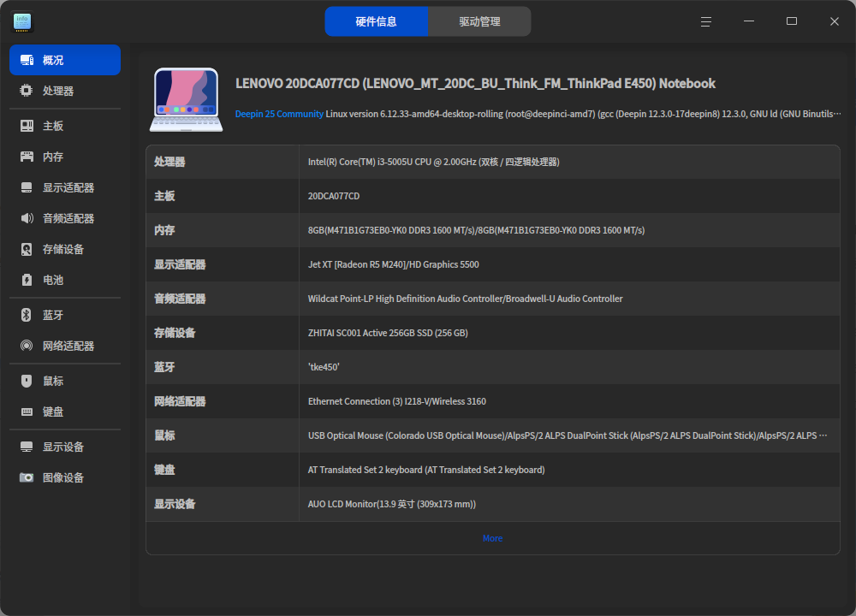This screenshot has width=856, height=616.
Task: Select the 概况 overview monitor icon
Action: click(27, 60)
